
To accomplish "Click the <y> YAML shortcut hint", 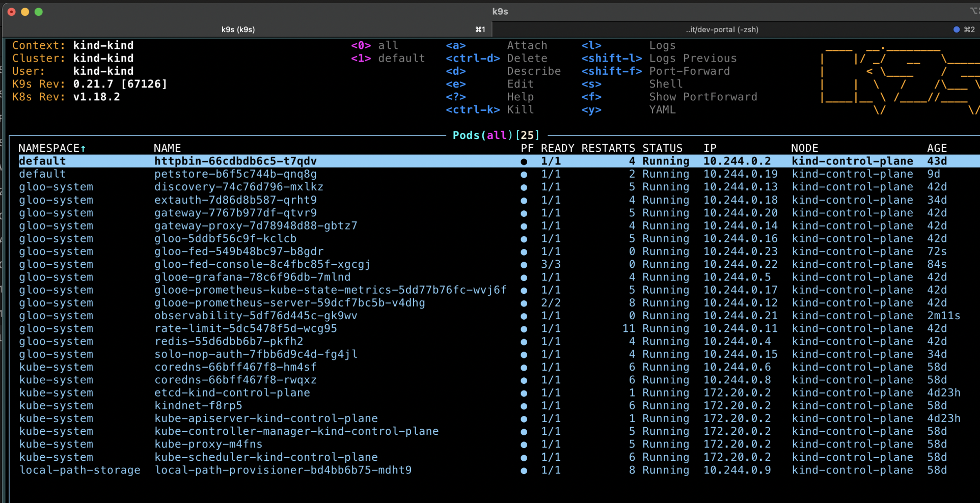I will coord(629,109).
